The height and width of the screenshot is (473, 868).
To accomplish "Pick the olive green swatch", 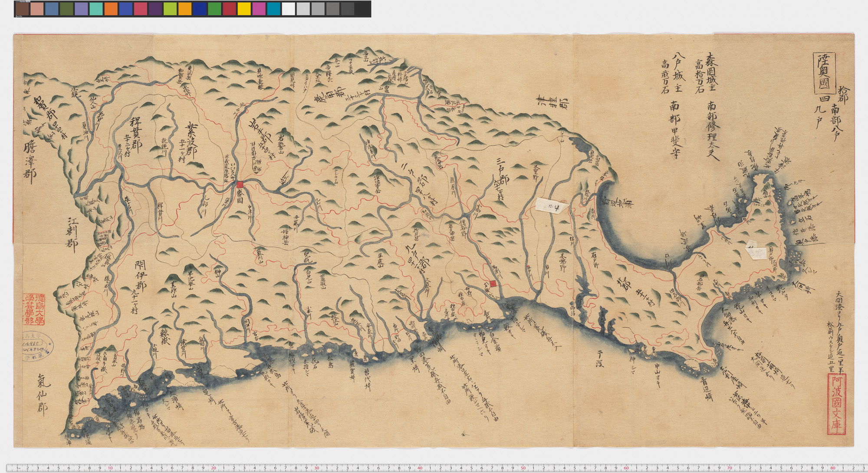I will [66, 9].
